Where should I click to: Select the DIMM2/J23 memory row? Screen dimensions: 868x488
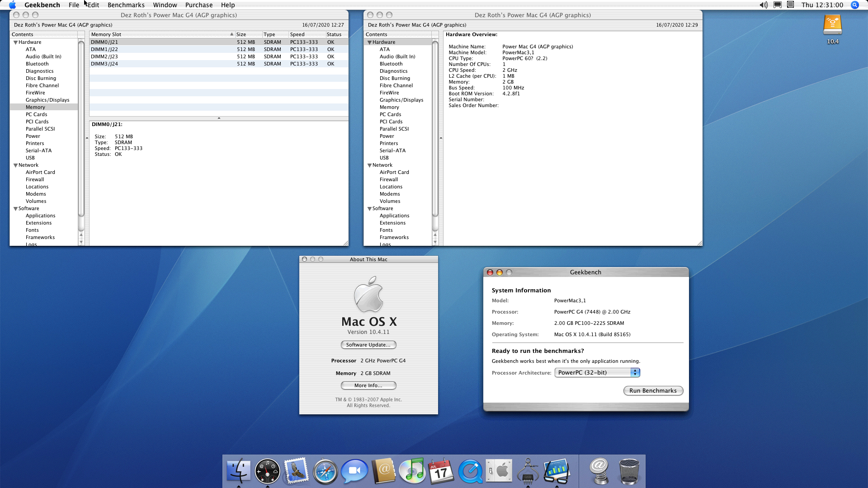pos(219,56)
